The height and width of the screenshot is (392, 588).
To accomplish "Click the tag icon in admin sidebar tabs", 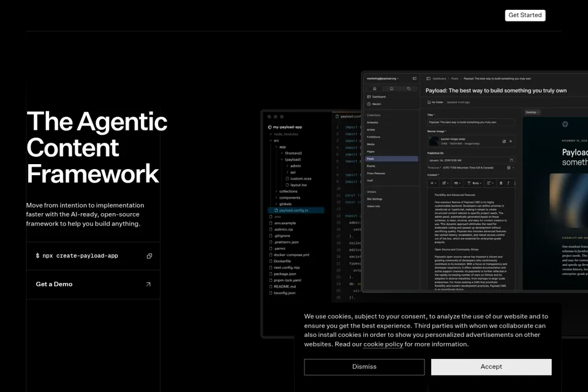I will [409, 89].
